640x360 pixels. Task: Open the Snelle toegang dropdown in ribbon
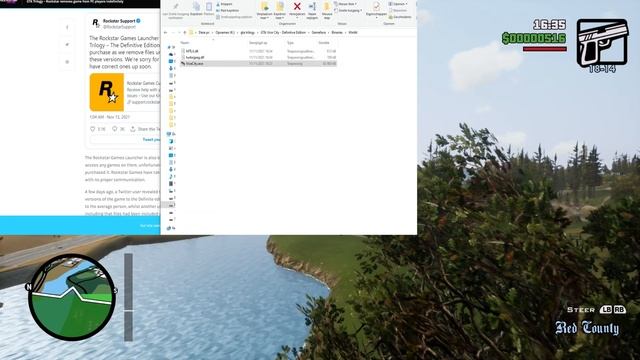(x=348, y=11)
